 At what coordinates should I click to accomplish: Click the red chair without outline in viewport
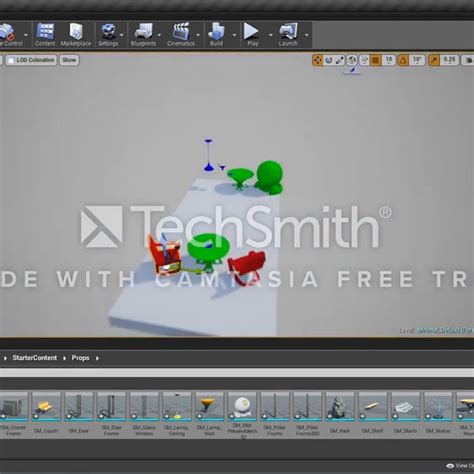click(247, 268)
